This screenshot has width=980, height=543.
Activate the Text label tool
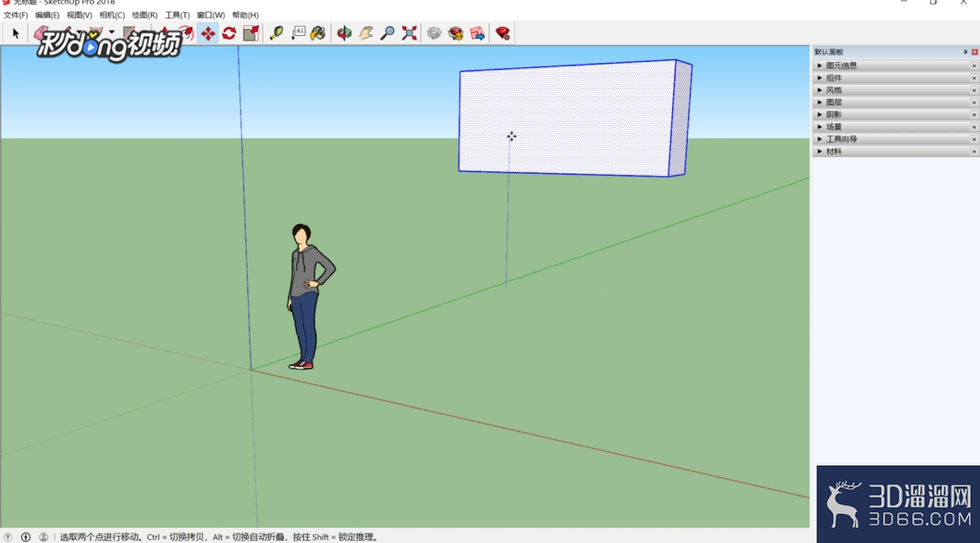(298, 33)
